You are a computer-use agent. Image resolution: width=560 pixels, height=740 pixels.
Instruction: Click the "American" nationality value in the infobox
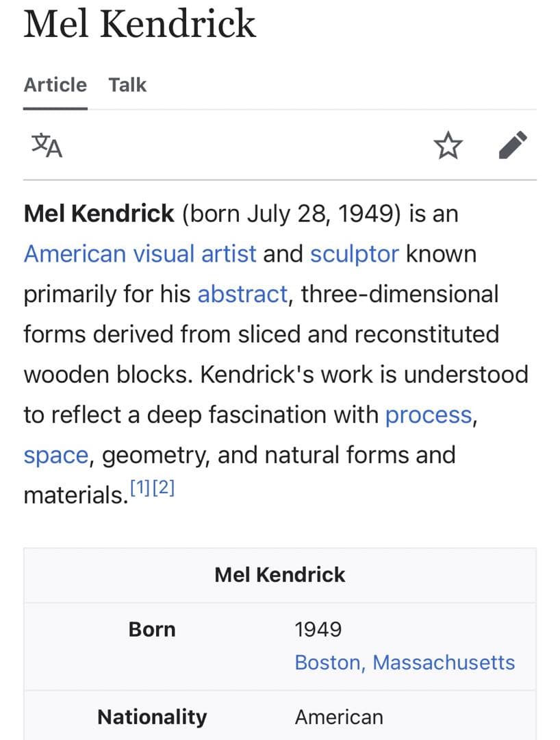339,717
